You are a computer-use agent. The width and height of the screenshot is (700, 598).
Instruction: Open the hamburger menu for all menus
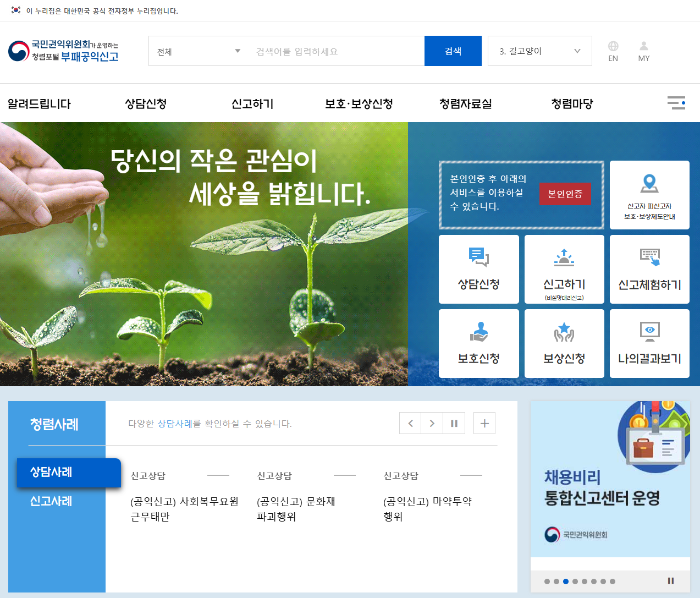pyautogui.click(x=676, y=103)
